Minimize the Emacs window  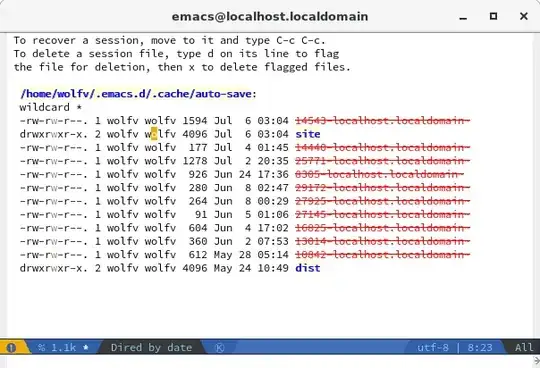click(463, 17)
